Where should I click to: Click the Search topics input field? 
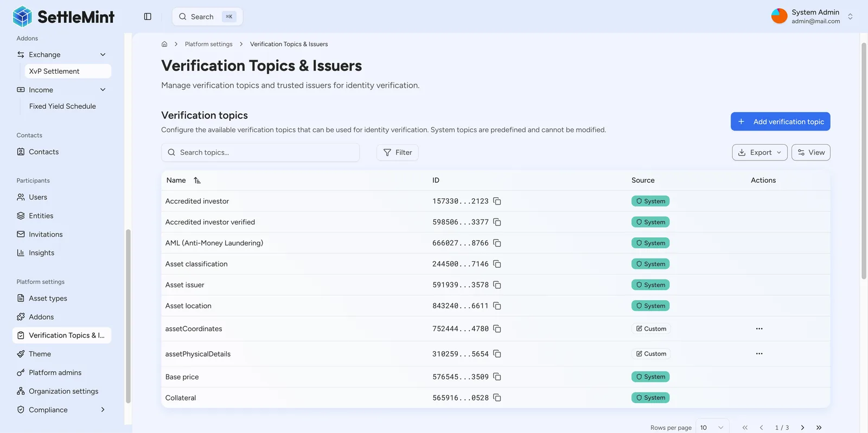point(260,152)
